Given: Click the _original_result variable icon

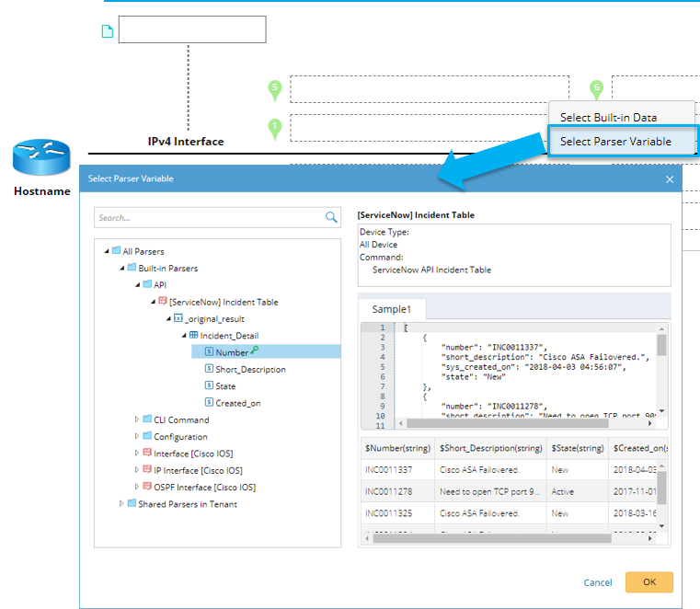Looking at the screenshot, I should point(178,318).
